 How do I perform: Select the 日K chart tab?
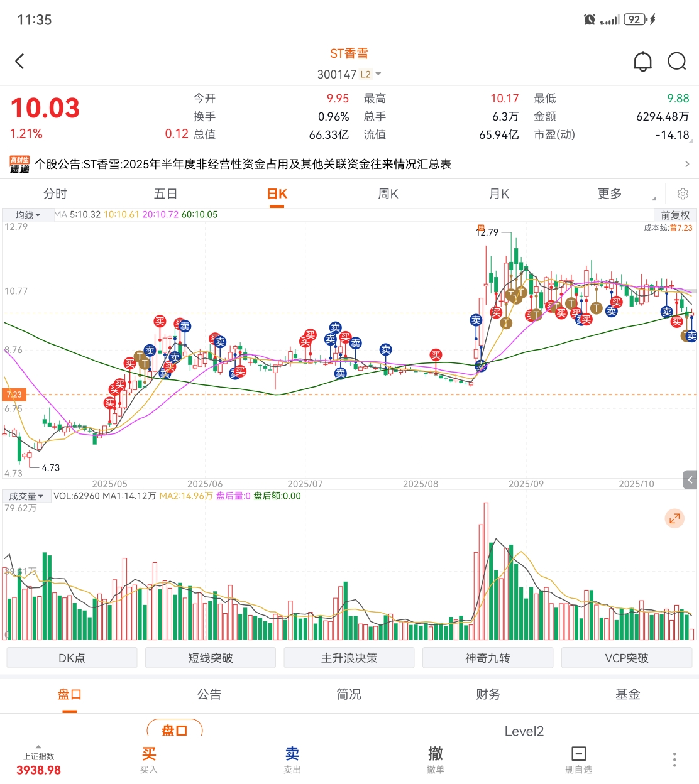tap(277, 193)
